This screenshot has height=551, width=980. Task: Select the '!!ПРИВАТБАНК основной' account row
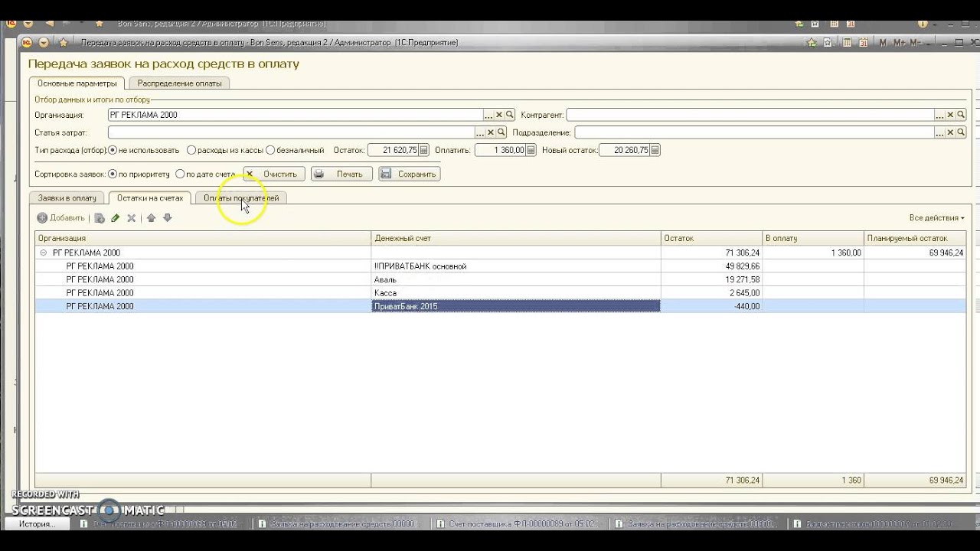[501, 266]
